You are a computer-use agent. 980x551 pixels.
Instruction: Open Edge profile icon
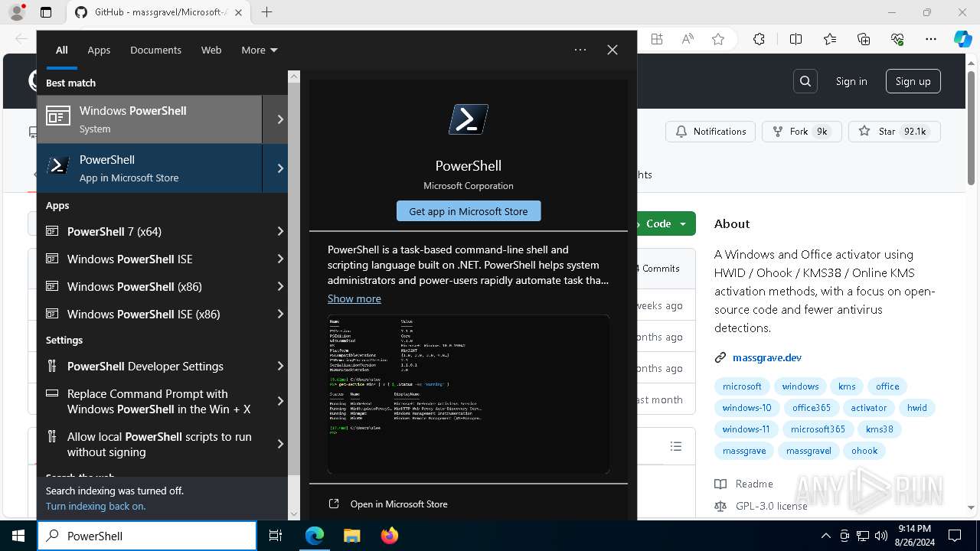(17, 12)
